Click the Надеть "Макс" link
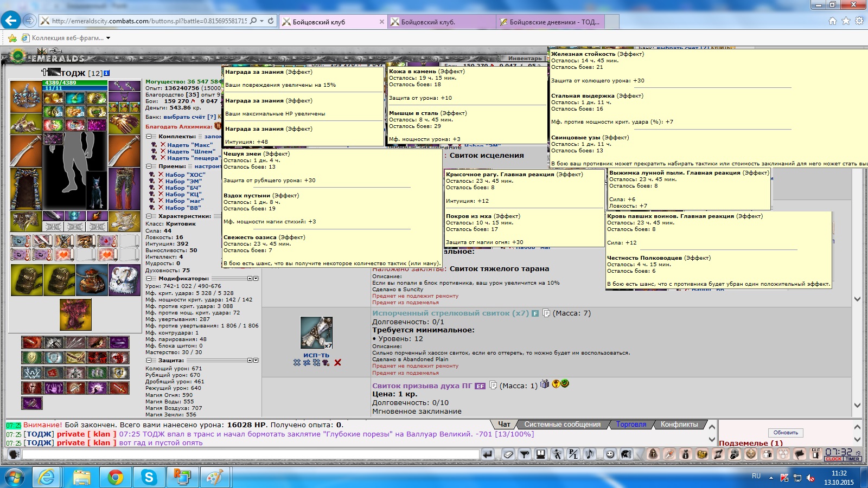The width and height of the screenshot is (868, 488). [189, 145]
